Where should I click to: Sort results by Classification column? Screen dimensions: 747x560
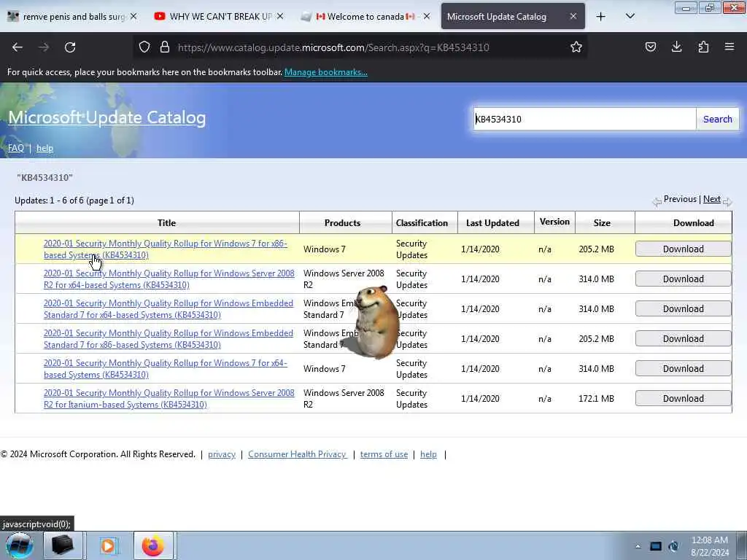pos(422,223)
